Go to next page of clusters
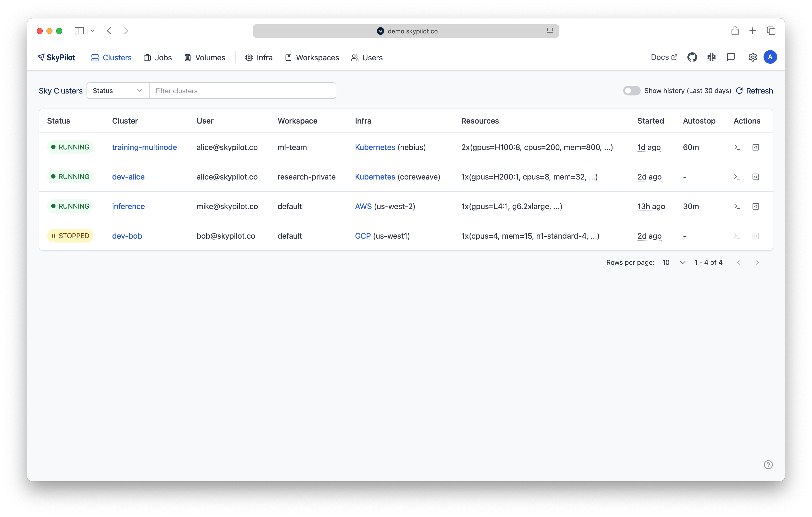The height and width of the screenshot is (517, 812). click(x=757, y=263)
